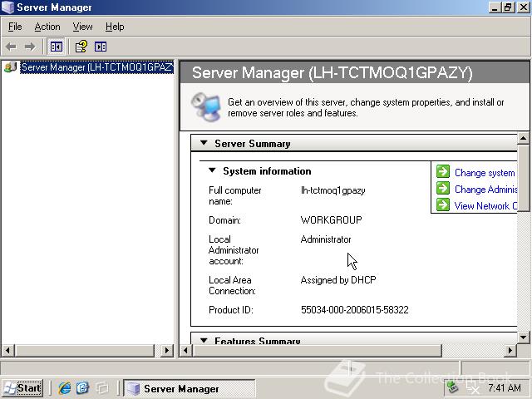The width and height of the screenshot is (532, 399).
Task: Open the View menu
Action: tap(82, 27)
